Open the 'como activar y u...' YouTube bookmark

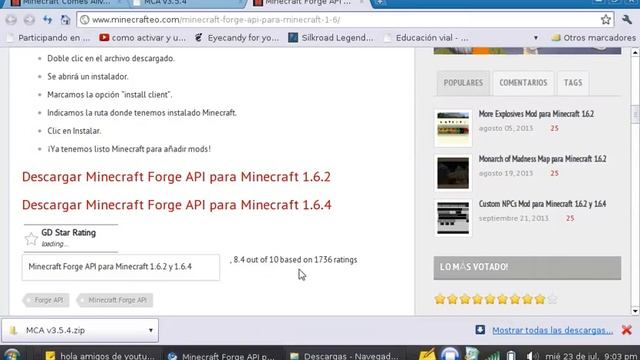pyautogui.click(x=142, y=38)
